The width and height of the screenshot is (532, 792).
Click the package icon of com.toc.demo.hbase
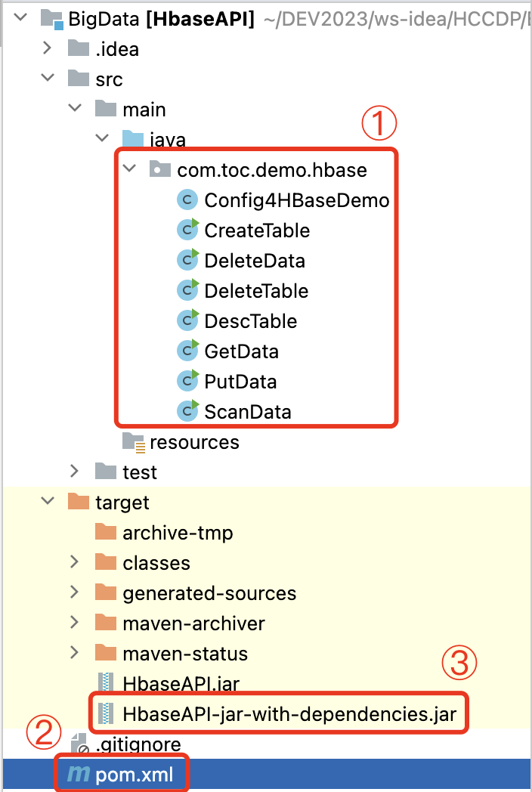(x=159, y=169)
